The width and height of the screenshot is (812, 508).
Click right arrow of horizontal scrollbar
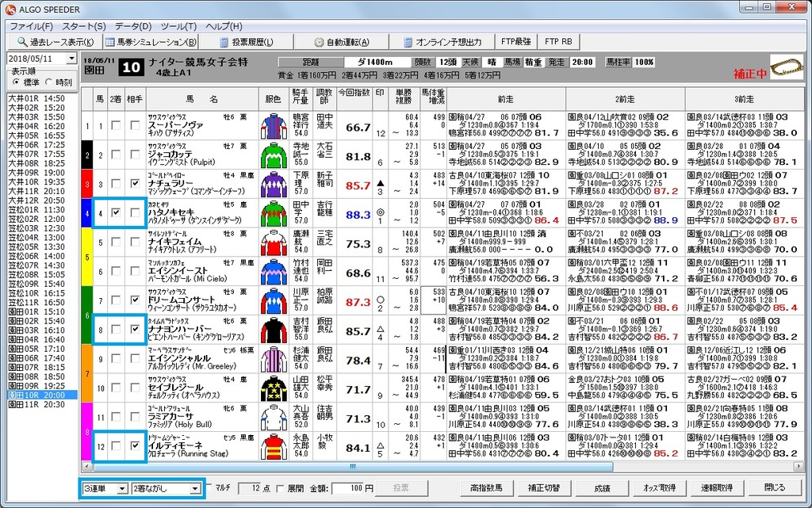pos(799,467)
